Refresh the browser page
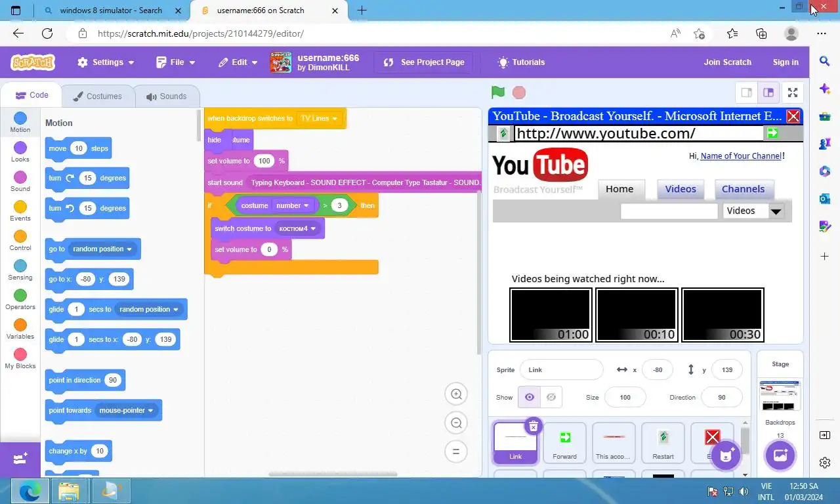 [47, 33]
